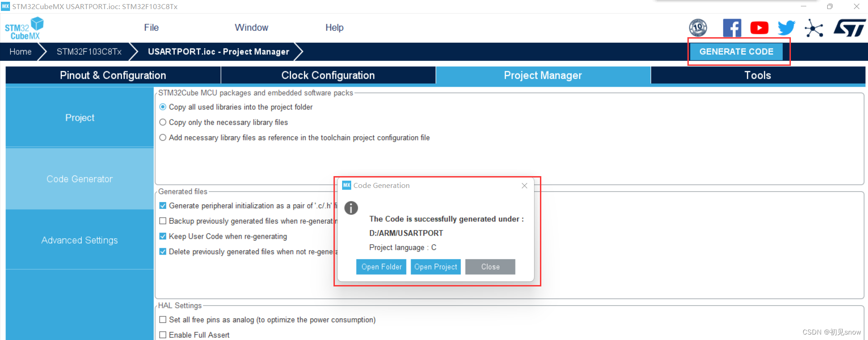Click the Generated files group label
Viewport: 868px width, 340px height.
pyautogui.click(x=183, y=192)
